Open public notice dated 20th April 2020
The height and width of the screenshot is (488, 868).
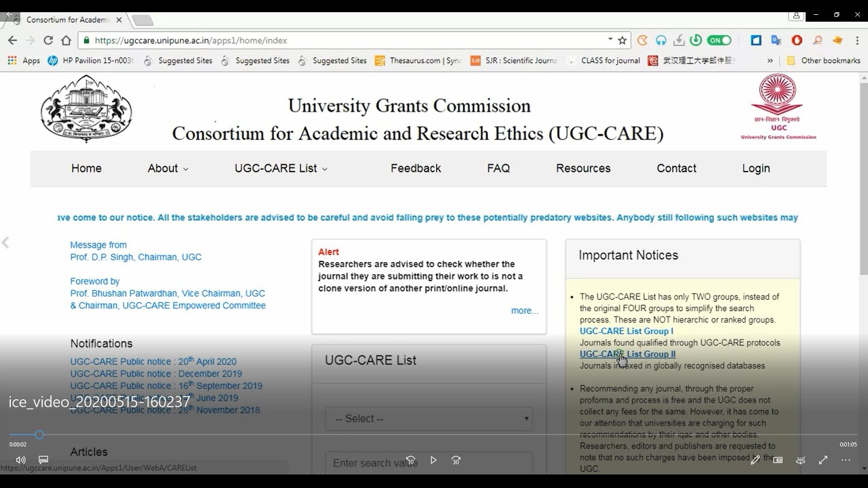[153, 361]
